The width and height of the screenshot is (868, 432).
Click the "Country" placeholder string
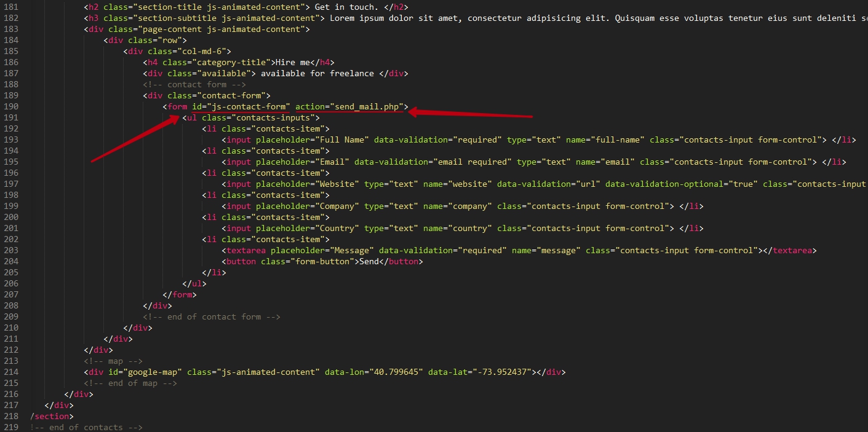337,228
